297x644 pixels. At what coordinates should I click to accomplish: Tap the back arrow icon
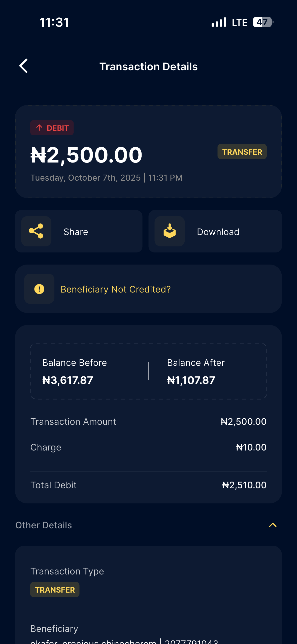tap(24, 66)
